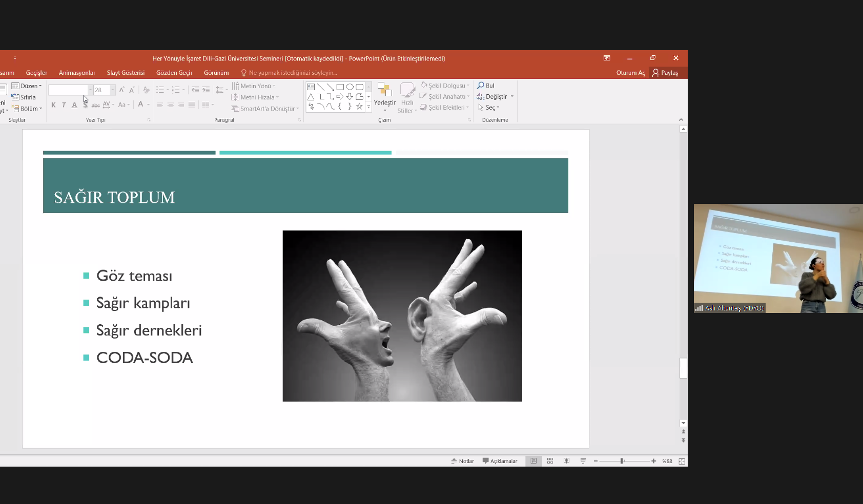Open the font name dropdown arrow
Viewport: 863px width, 504px height.
click(x=90, y=90)
